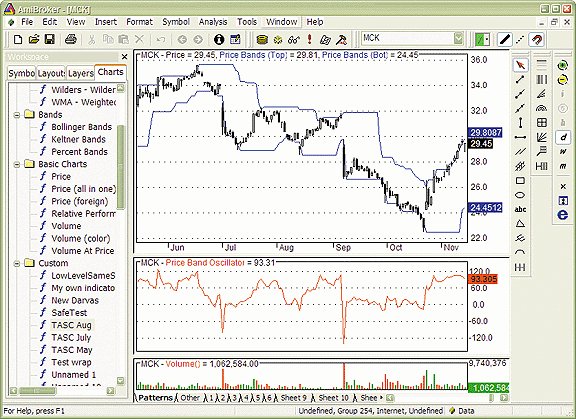Open the Symbol menu
Screen dimensions: 576x419
[x=176, y=22]
